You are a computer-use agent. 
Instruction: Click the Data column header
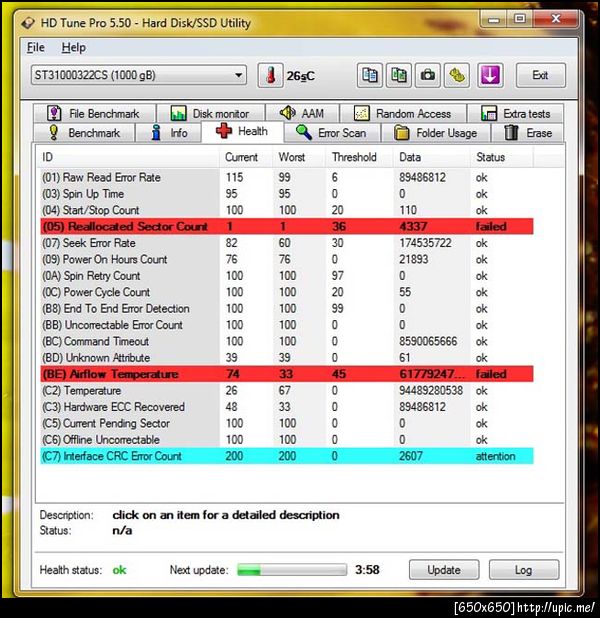(431, 157)
